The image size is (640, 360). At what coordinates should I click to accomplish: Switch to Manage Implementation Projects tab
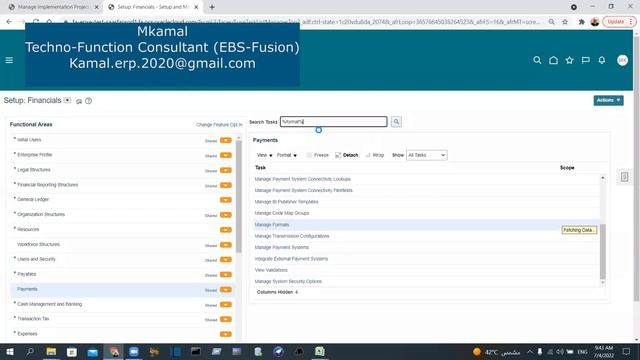pyautogui.click(x=53, y=7)
